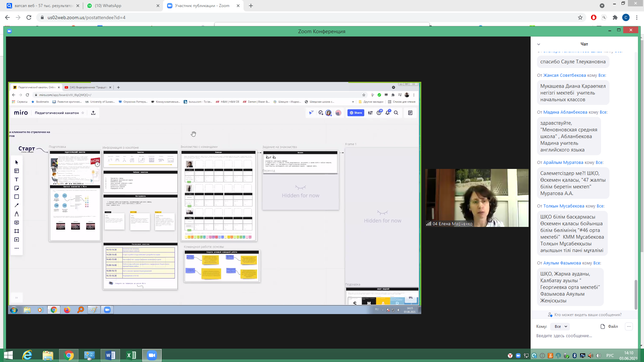Viewport: 644px width, 362px height.
Task: Click sender name Мадина Абланбекова in chat
Action: (565, 112)
